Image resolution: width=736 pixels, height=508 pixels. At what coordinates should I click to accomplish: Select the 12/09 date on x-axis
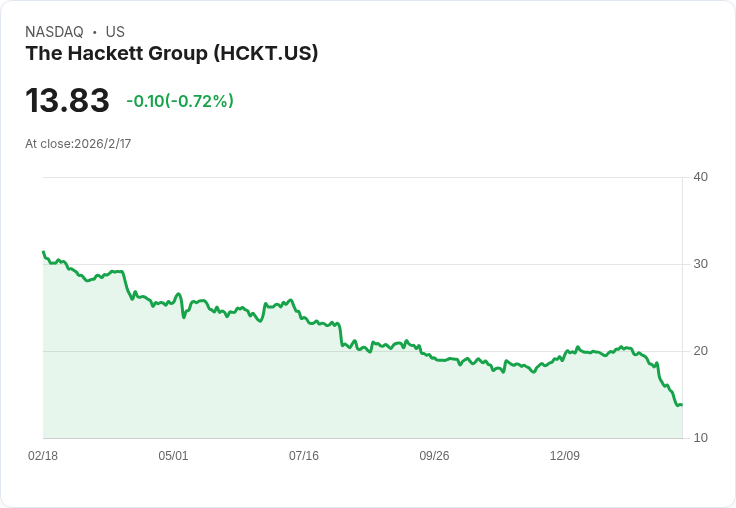coord(565,456)
